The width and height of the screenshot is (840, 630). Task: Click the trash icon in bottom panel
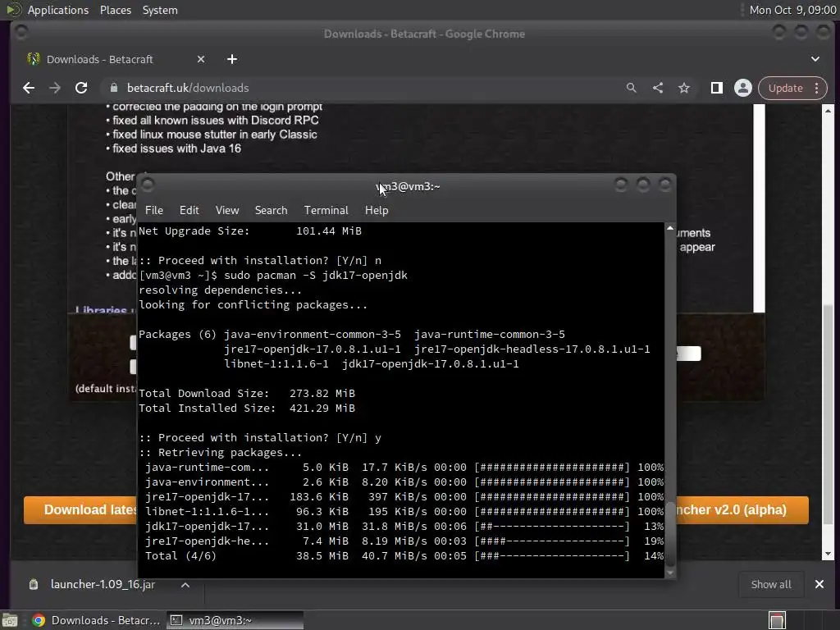tap(777, 620)
